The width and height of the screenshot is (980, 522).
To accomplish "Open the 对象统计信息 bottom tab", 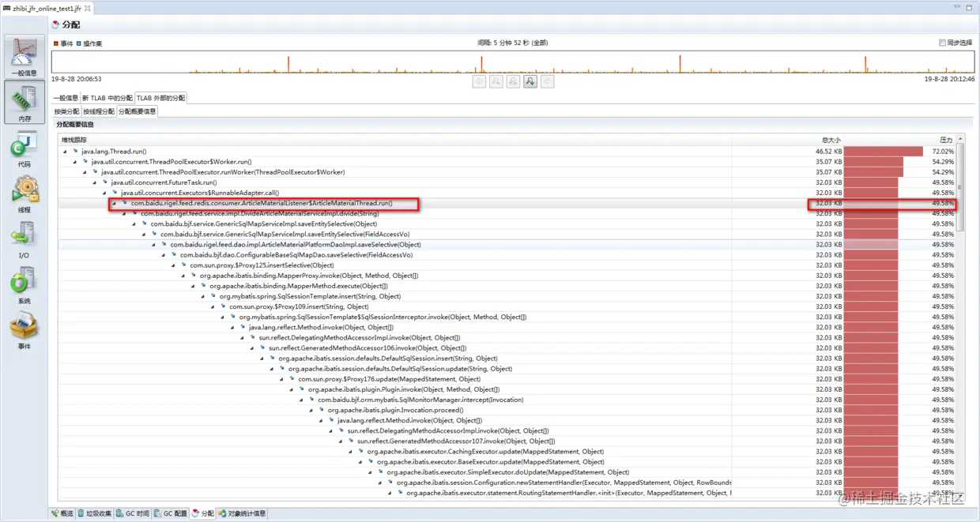I will point(242,513).
